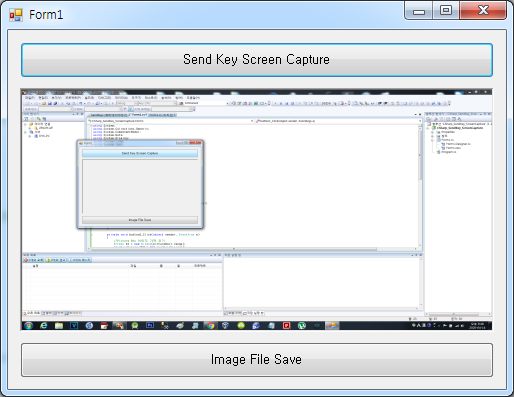Close the Form1 window
The height and width of the screenshot is (397, 514).
(x=483, y=11)
